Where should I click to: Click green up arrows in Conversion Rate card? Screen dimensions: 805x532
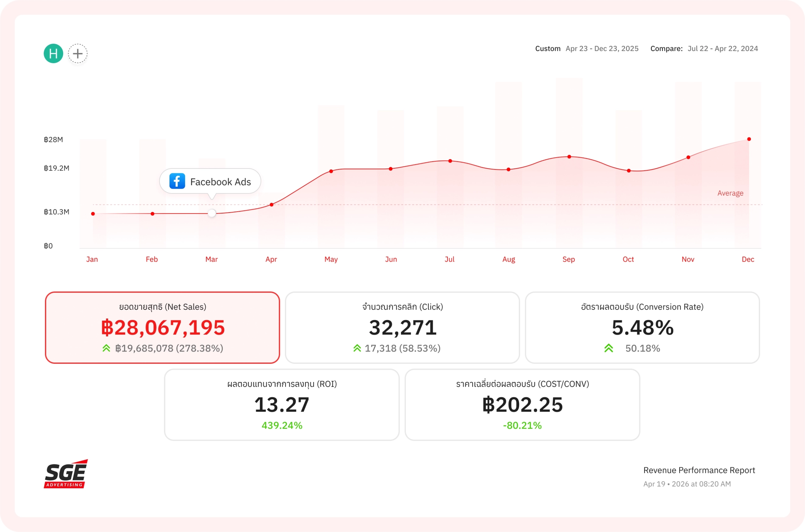[608, 348]
